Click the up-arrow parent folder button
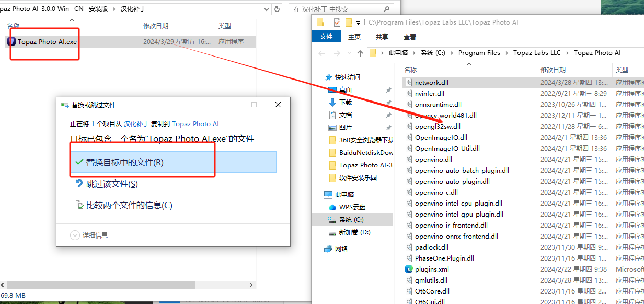The height and width of the screenshot is (304, 644). pyautogui.click(x=360, y=53)
